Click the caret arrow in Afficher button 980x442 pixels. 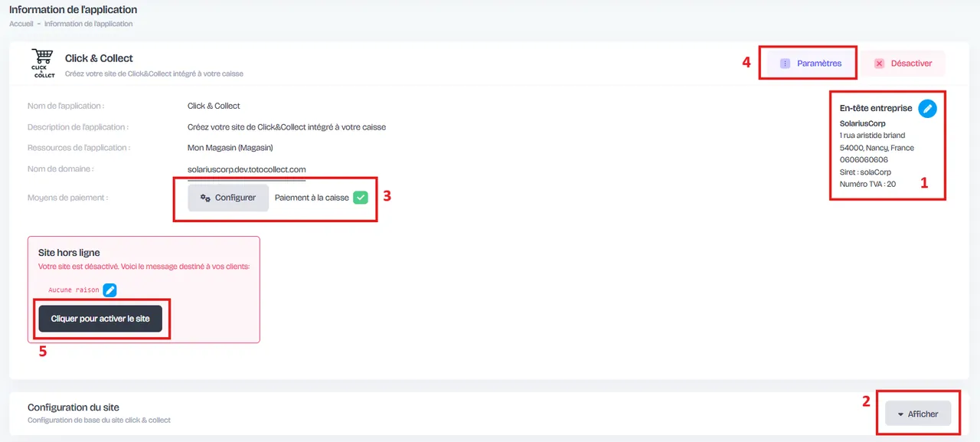pyautogui.click(x=900, y=414)
